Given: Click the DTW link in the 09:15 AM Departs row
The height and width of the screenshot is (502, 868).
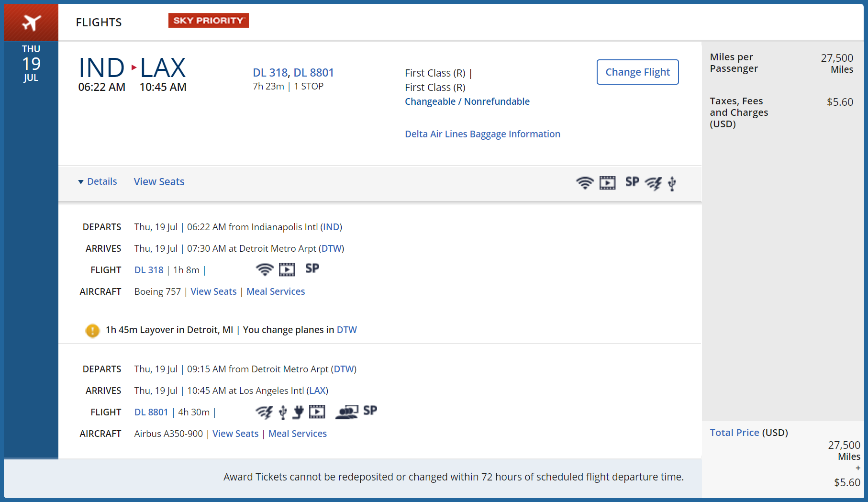Looking at the screenshot, I should click(344, 369).
